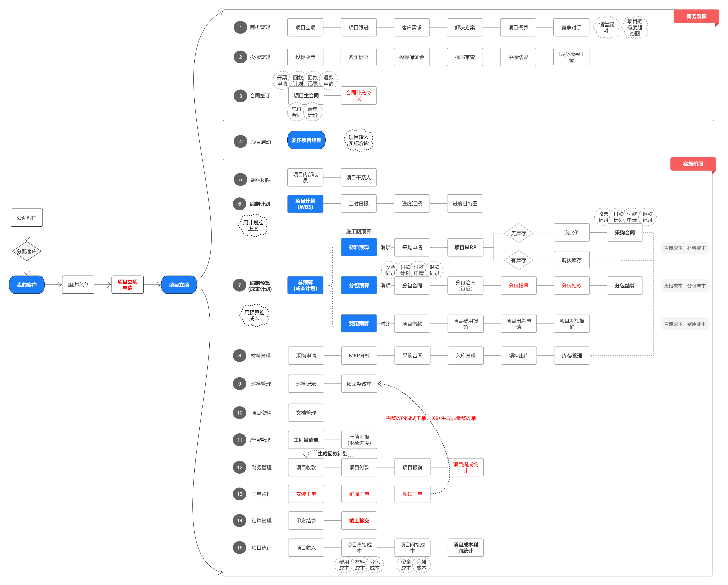Click the 销售漏斗 cloud bubble

click(606, 27)
